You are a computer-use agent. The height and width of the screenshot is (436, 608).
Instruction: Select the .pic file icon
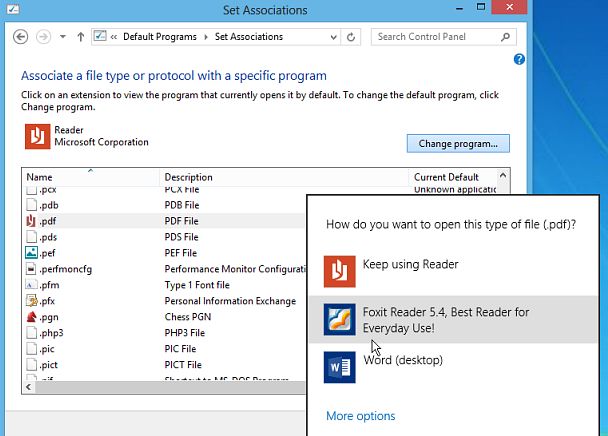[31, 348]
